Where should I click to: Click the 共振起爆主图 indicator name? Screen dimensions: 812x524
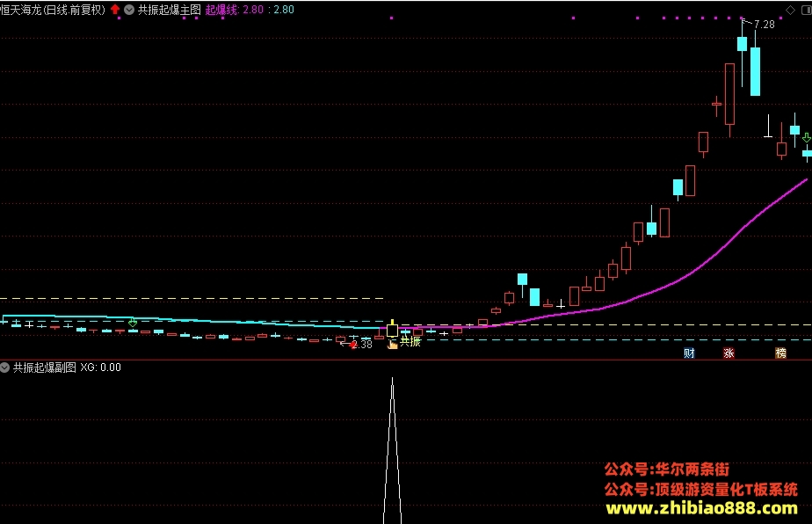pyautogui.click(x=170, y=10)
